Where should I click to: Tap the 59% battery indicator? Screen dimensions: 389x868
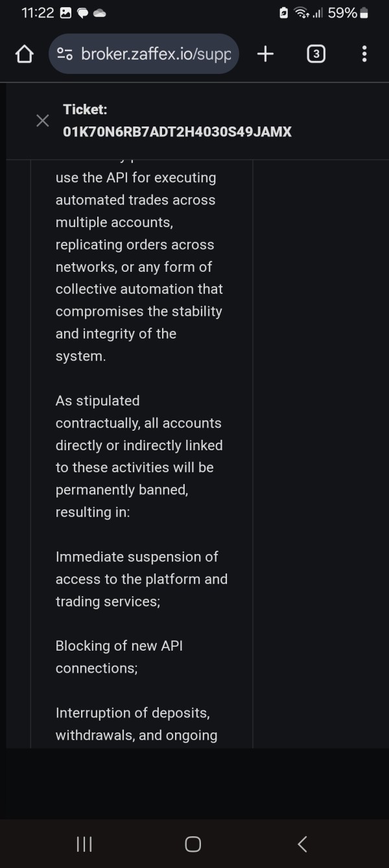tap(348, 13)
